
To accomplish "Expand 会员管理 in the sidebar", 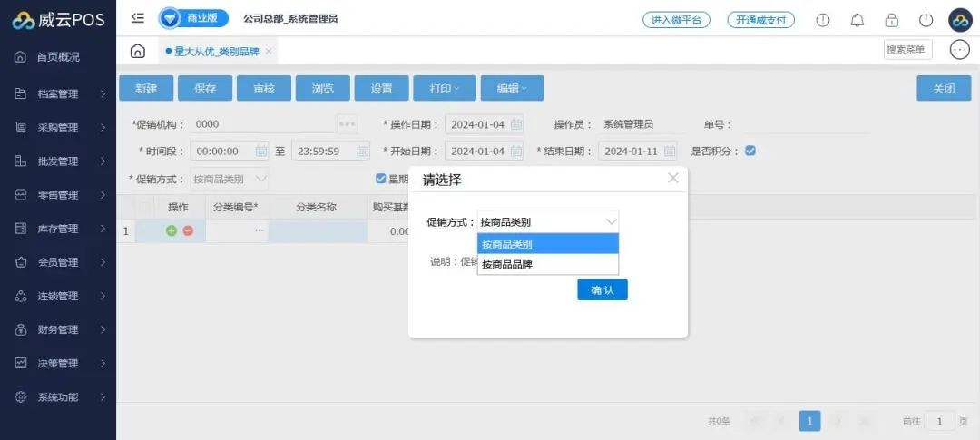I will [x=60, y=262].
